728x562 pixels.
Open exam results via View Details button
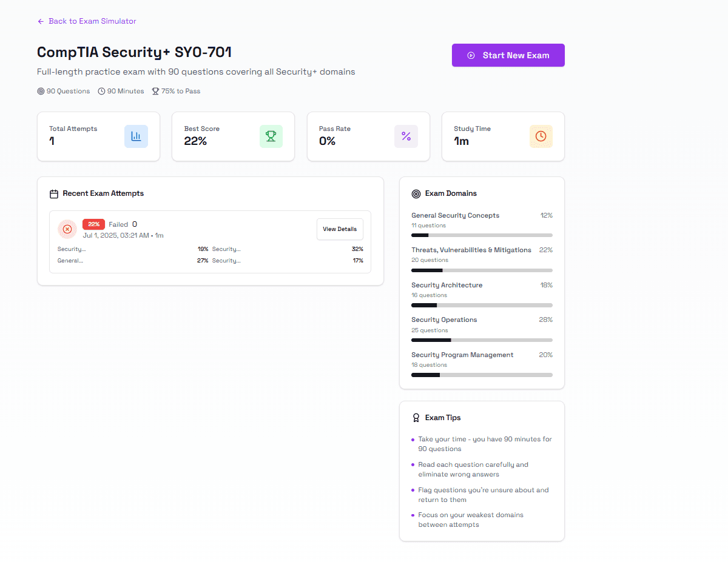[x=340, y=229]
